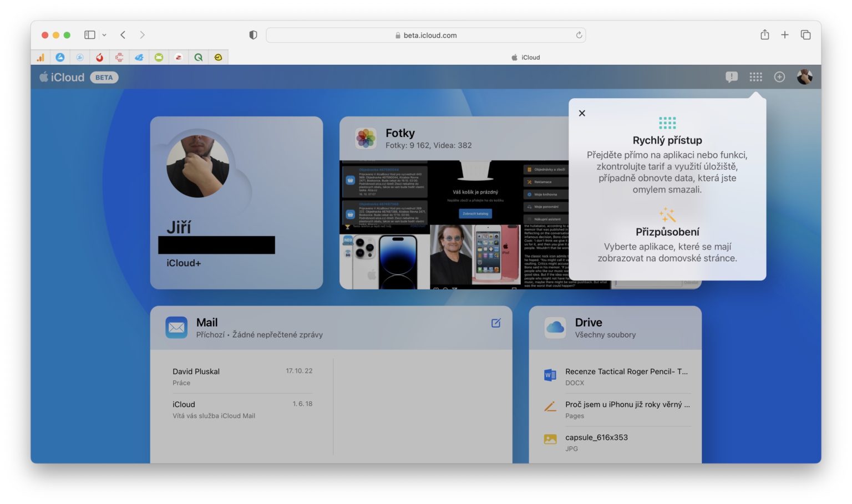Go forward with the Safari forward arrow
This screenshot has height=504, width=852.
point(142,35)
